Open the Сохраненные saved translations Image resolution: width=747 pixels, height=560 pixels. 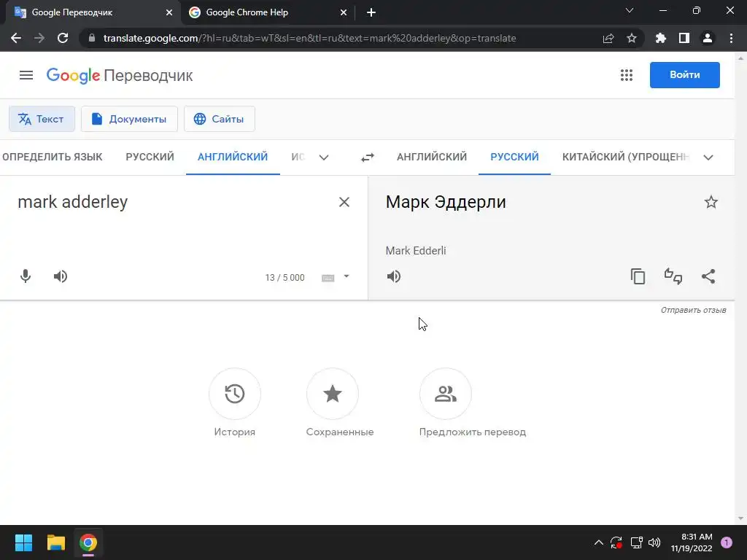(x=333, y=394)
